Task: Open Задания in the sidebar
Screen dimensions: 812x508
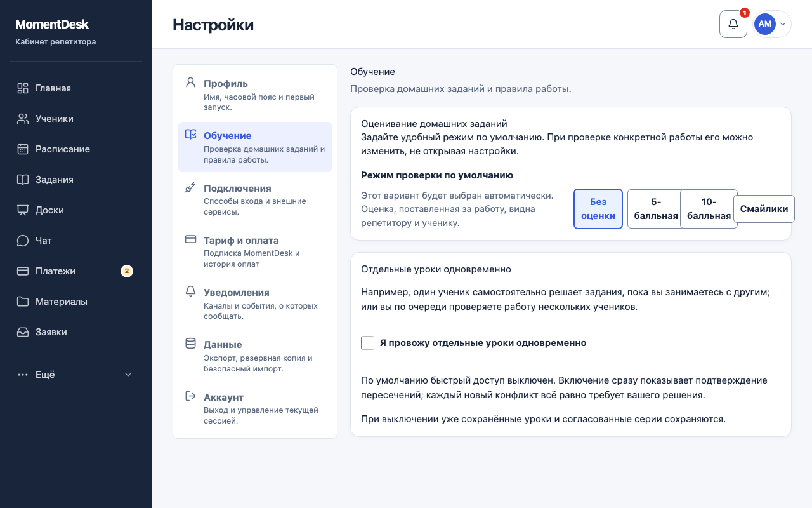Action: coord(76,180)
